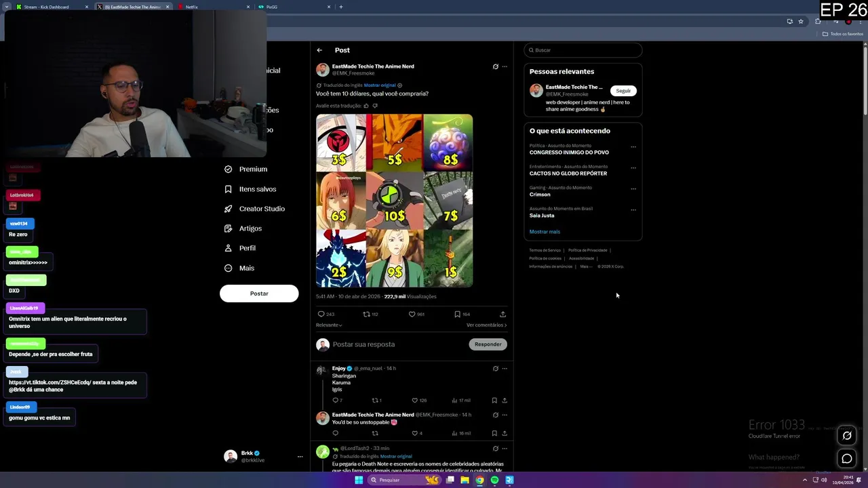Open options for Crimson trend

[633, 189]
